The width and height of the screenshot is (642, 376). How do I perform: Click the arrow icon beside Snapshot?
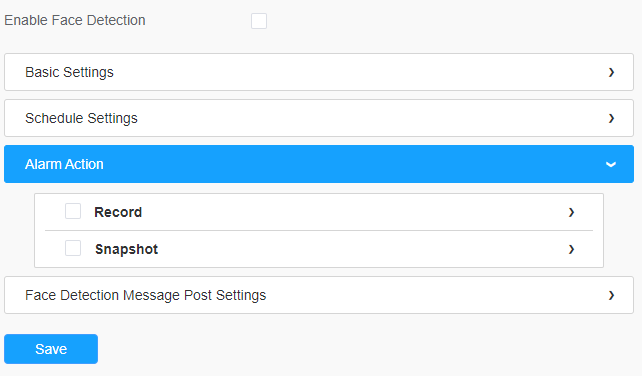point(572,249)
